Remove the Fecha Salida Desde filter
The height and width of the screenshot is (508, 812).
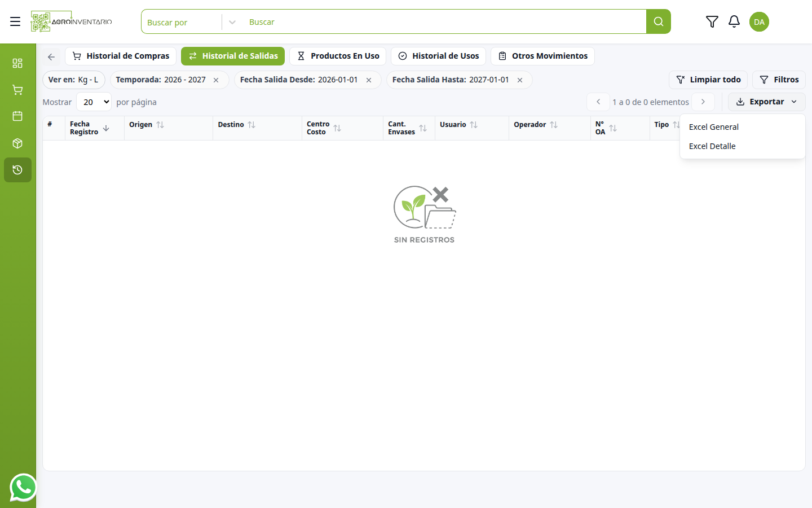click(369, 80)
